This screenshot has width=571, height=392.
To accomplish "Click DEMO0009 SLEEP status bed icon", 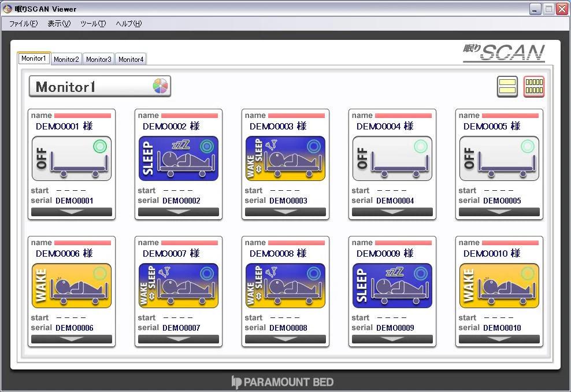I will click(392, 286).
